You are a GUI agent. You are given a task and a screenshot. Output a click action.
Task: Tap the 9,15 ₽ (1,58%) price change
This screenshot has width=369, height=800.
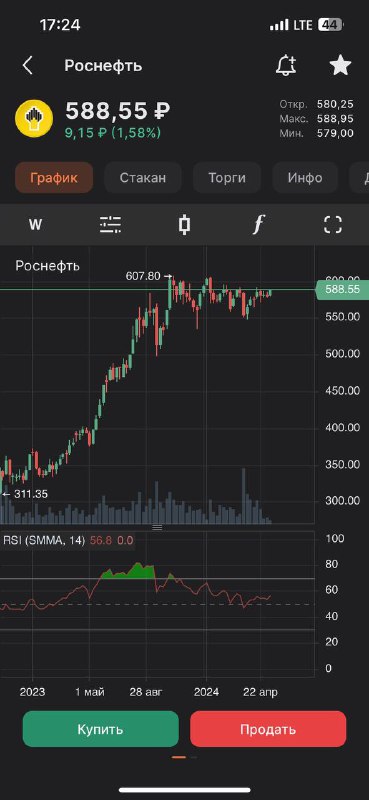tap(113, 133)
